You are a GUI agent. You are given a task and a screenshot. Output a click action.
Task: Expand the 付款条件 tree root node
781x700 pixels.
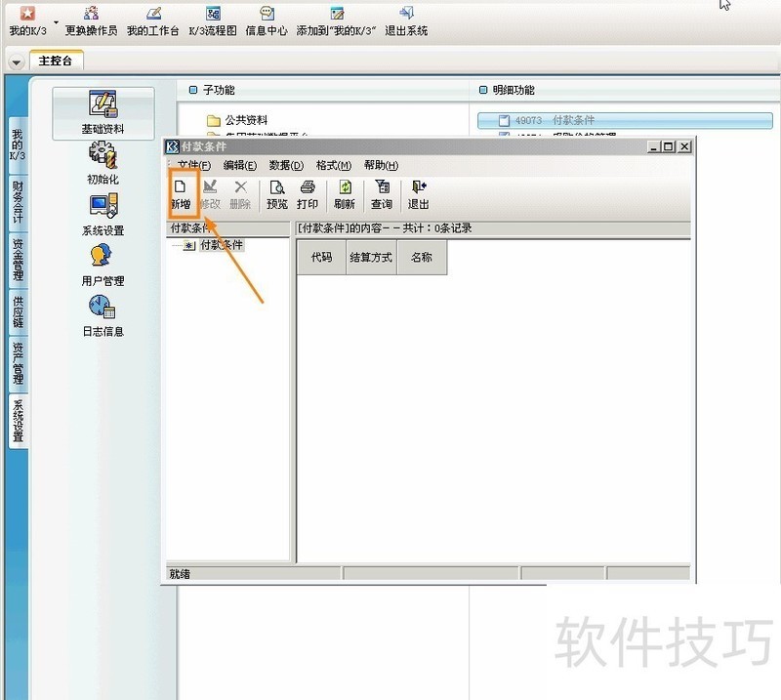tap(188, 246)
